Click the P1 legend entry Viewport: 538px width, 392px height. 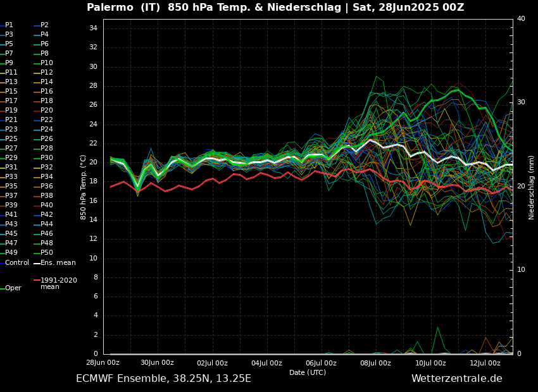click(x=9, y=25)
